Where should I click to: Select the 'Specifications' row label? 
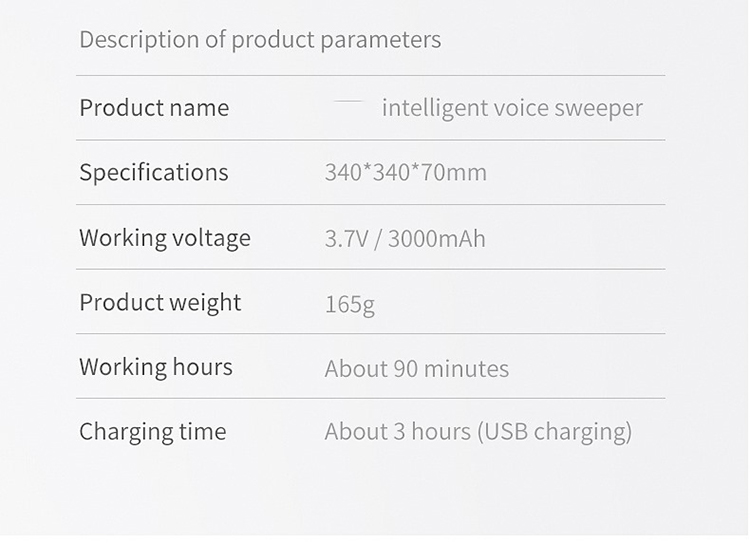[154, 172]
